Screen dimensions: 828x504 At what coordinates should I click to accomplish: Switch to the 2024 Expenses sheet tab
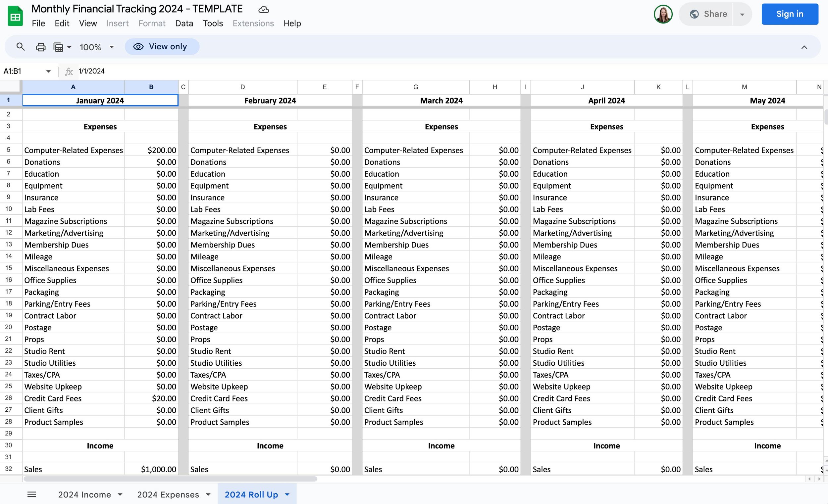[168, 494]
